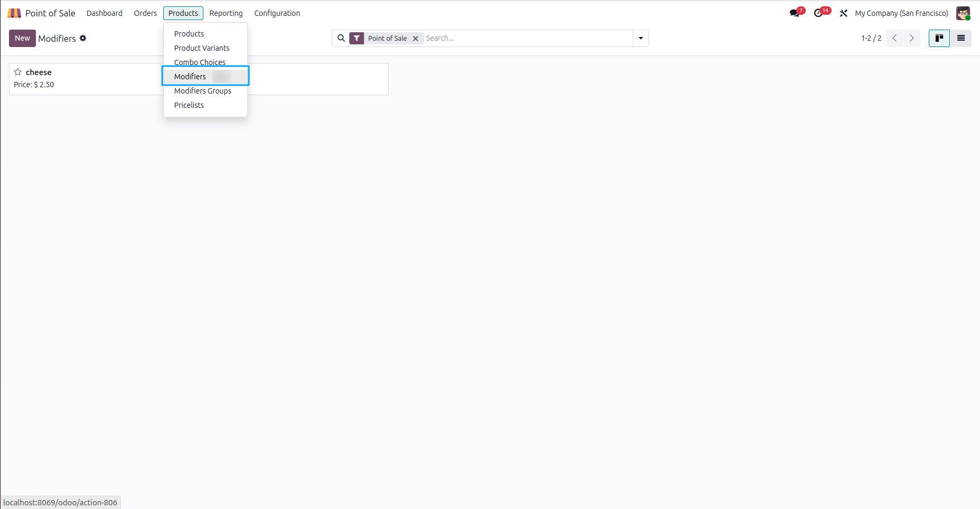This screenshot has height=509, width=980.
Task: Switch to Kanban view
Action: pos(939,38)
